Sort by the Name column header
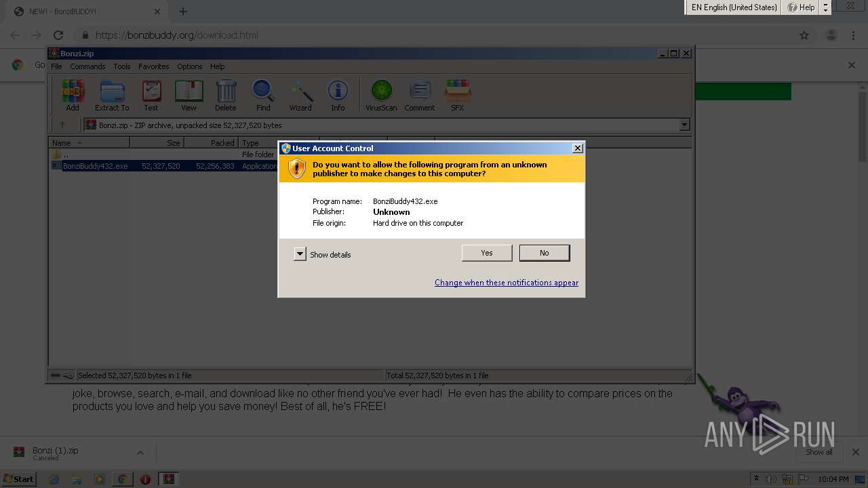This screenshot has height=488, width=868. (89, 143)
